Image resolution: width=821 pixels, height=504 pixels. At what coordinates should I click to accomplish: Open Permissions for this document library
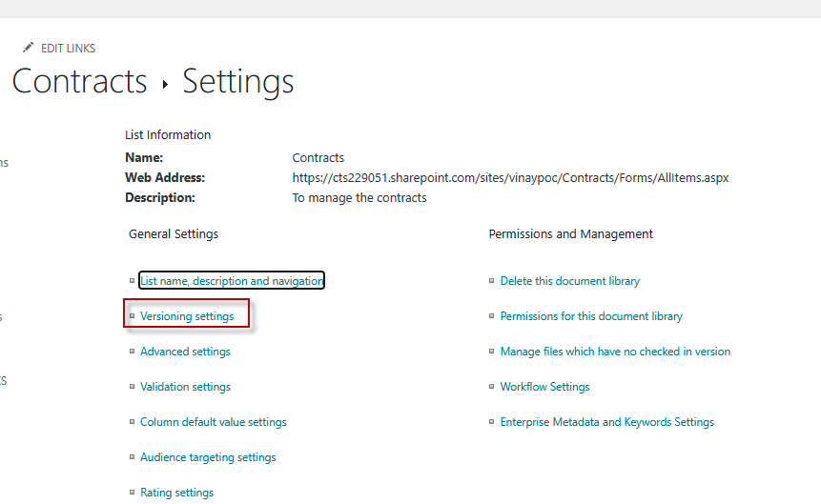tap(591, 316)
